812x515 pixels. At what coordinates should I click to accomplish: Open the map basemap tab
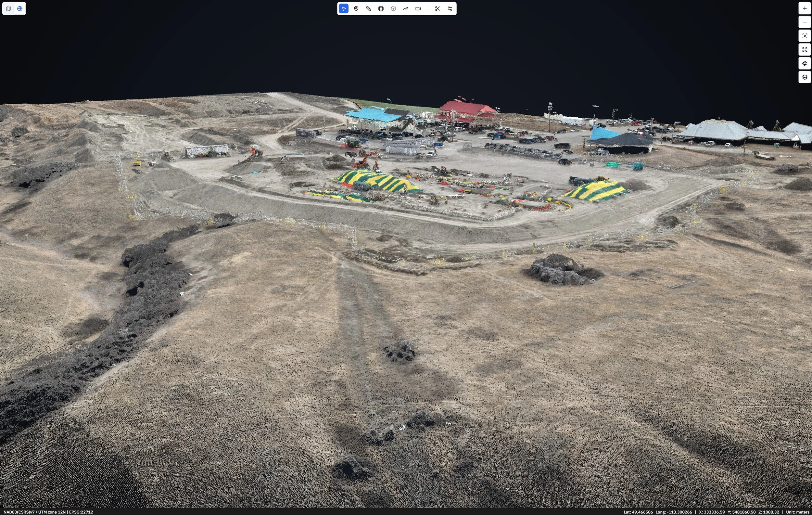pos(8,8)
